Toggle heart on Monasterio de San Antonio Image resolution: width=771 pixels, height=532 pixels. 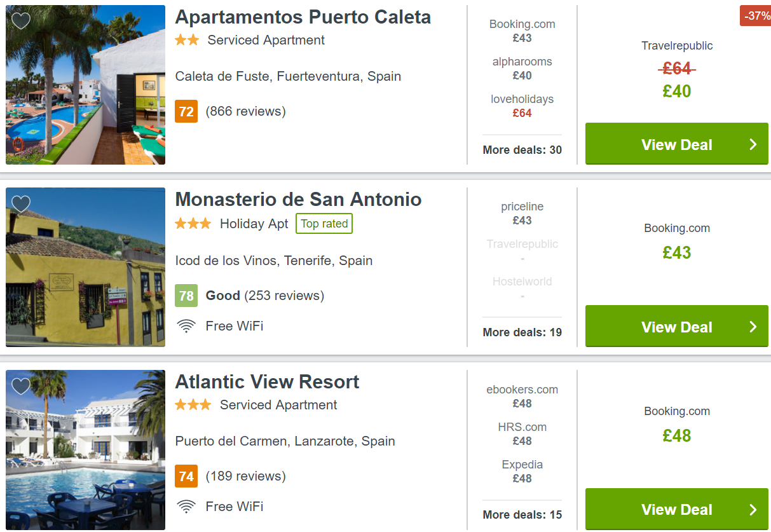pyautogui.click(x=21, y=203)
